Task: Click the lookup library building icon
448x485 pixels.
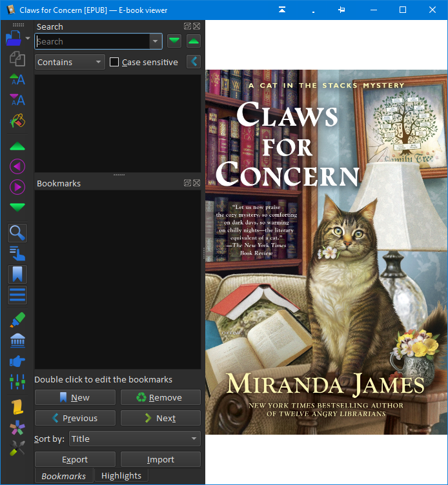Action: click(17, 341)
